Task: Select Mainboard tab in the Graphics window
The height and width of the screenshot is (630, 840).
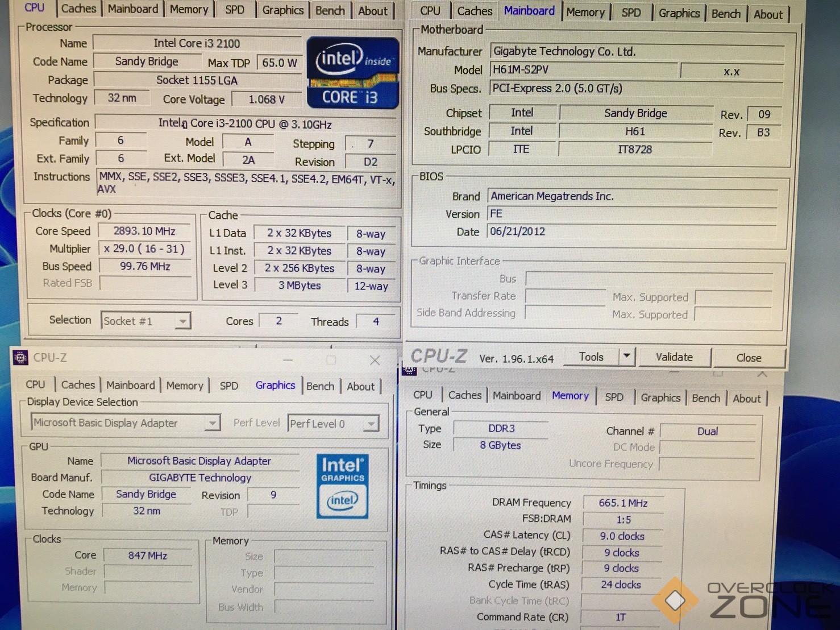Action: (130, 386)
